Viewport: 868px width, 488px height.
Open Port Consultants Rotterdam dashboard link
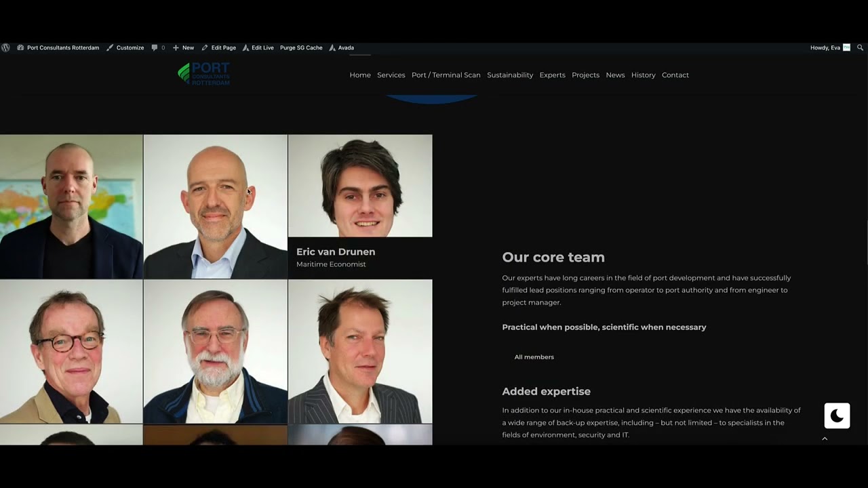58,47
